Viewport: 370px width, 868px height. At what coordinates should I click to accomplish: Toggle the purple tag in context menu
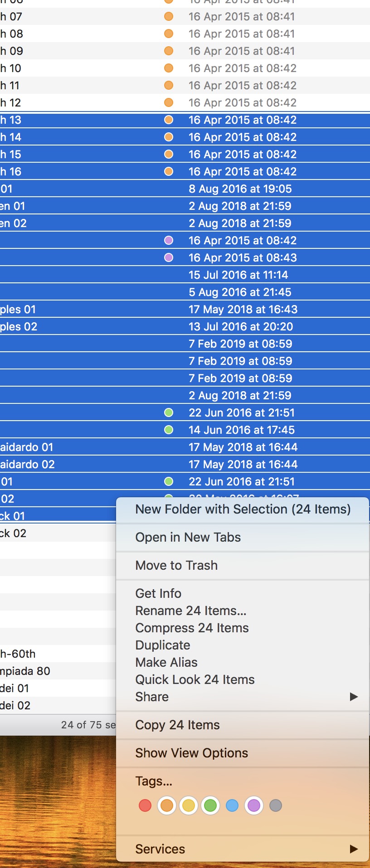[254, 805]
